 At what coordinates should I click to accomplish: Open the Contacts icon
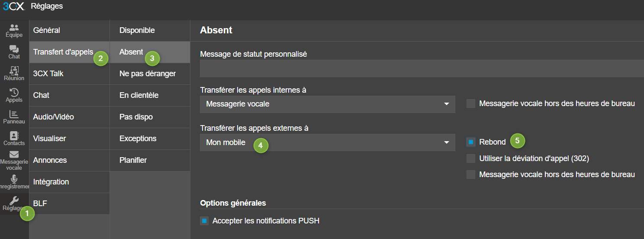point(14,136)
